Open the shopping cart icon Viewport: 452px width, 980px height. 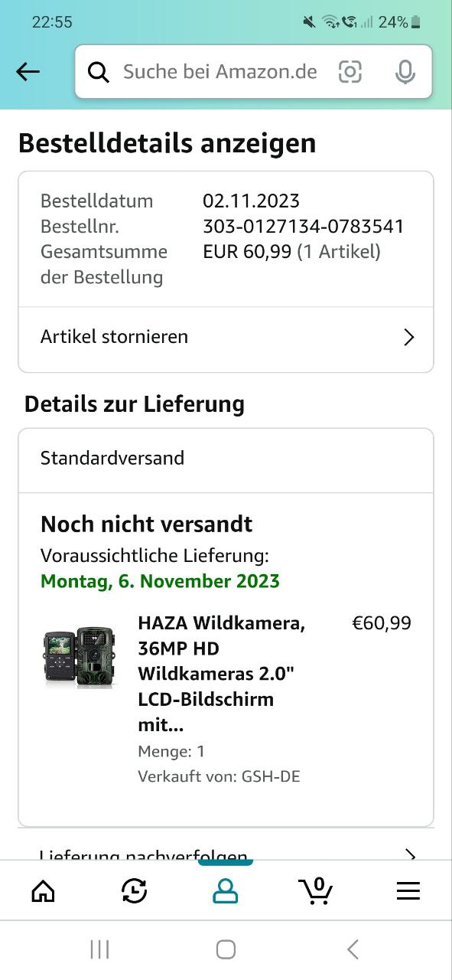click(316, 890)
